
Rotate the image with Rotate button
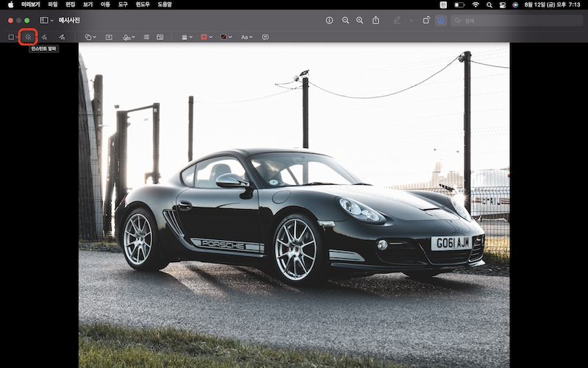pyautogui.click(x=426, y=21)
